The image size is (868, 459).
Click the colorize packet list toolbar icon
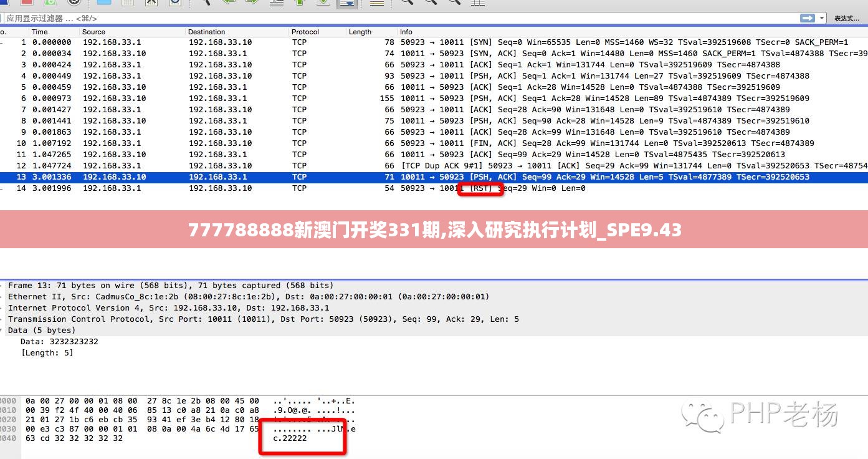tap(376, 3)
